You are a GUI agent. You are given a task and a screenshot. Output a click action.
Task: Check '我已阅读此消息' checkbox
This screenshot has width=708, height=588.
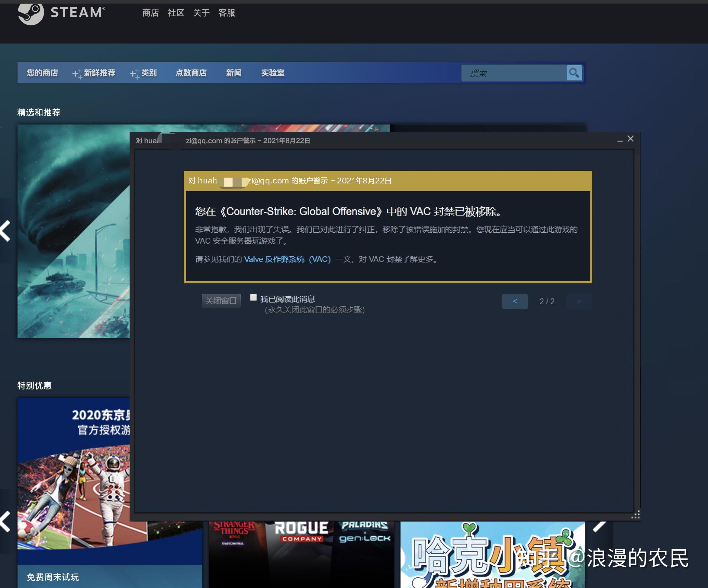coord(253,297)
